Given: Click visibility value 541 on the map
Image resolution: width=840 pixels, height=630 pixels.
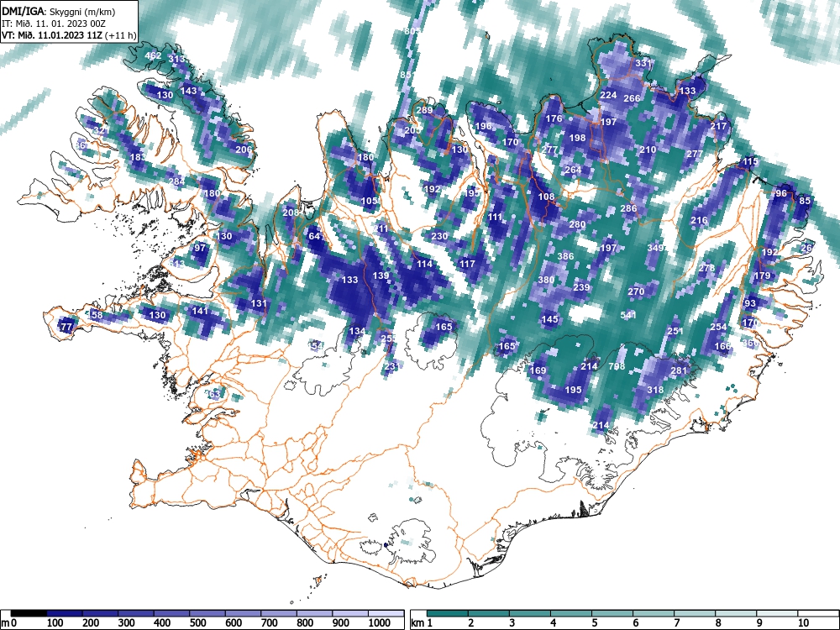Looking at the screenshot, I should (628, 315).
